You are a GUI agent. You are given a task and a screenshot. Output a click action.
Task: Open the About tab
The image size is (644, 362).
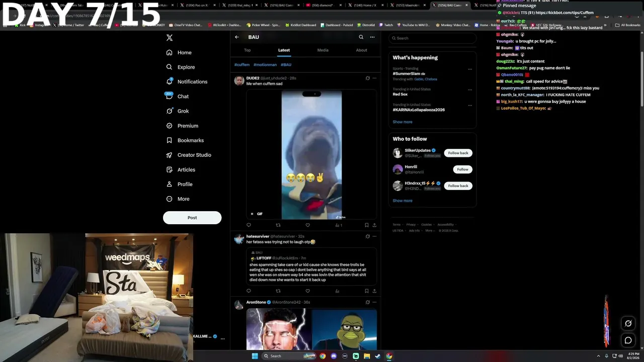pos(361,50)
